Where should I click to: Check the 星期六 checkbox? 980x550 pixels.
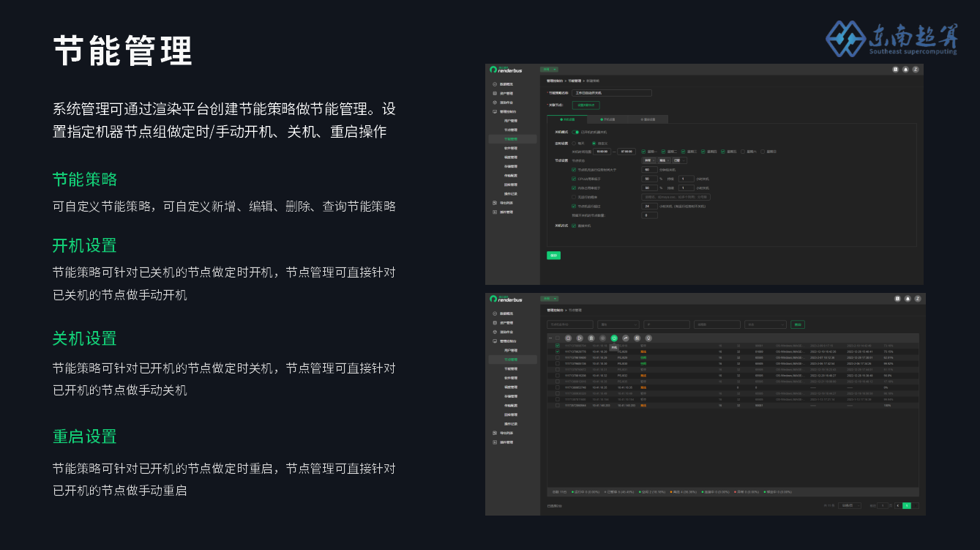coord(743,151)
